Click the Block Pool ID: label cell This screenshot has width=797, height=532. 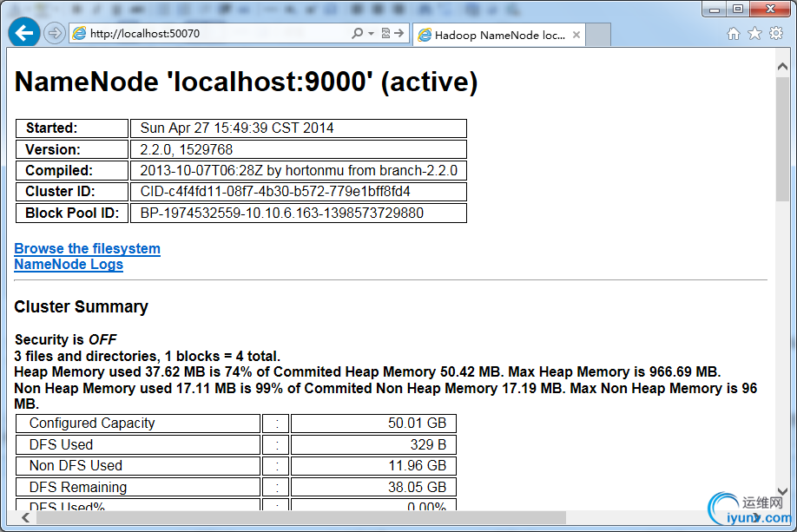[x=72, y=213]
